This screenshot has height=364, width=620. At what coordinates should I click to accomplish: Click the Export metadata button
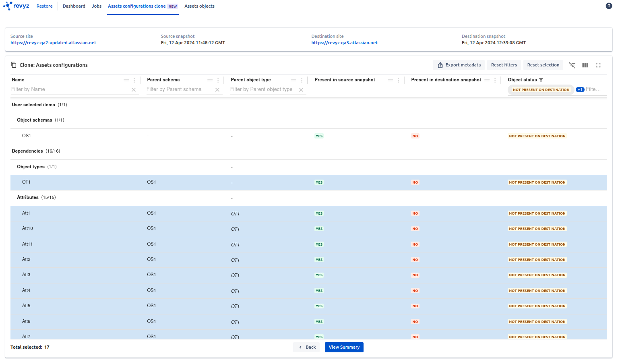click(x=459, y=65)
